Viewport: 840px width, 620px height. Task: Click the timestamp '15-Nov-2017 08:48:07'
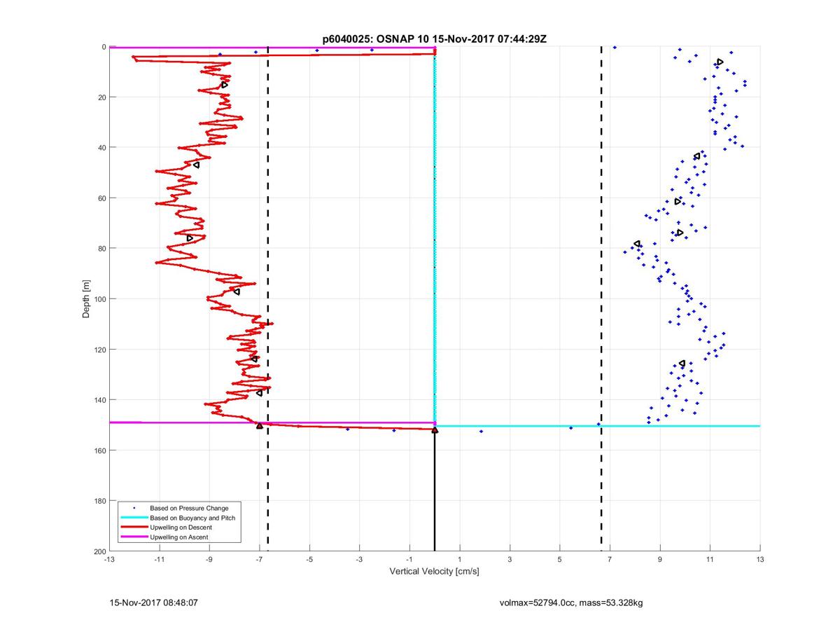coord(153,602)
